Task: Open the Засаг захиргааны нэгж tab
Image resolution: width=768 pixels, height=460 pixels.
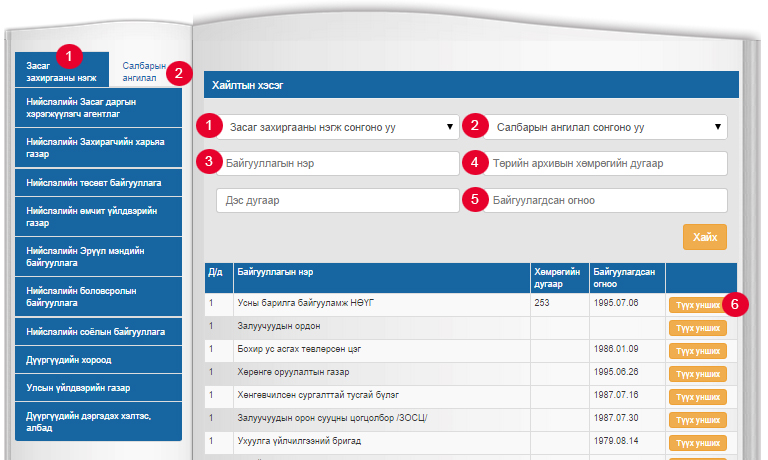Action: coord(55,70)
